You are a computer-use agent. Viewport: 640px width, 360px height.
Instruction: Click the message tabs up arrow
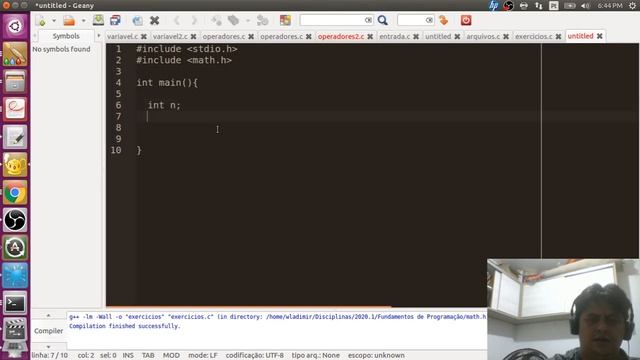click(x=48, y=315)
